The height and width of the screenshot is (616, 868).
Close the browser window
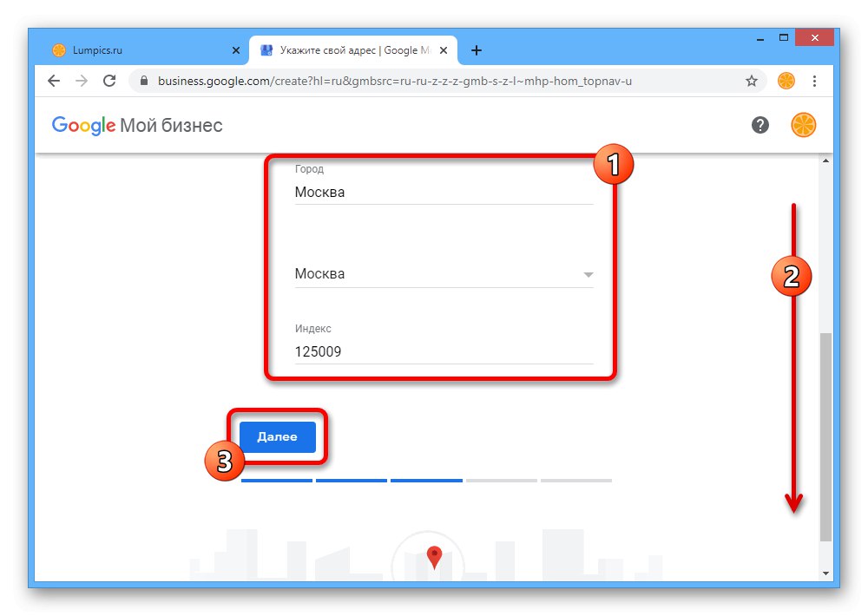814,38
